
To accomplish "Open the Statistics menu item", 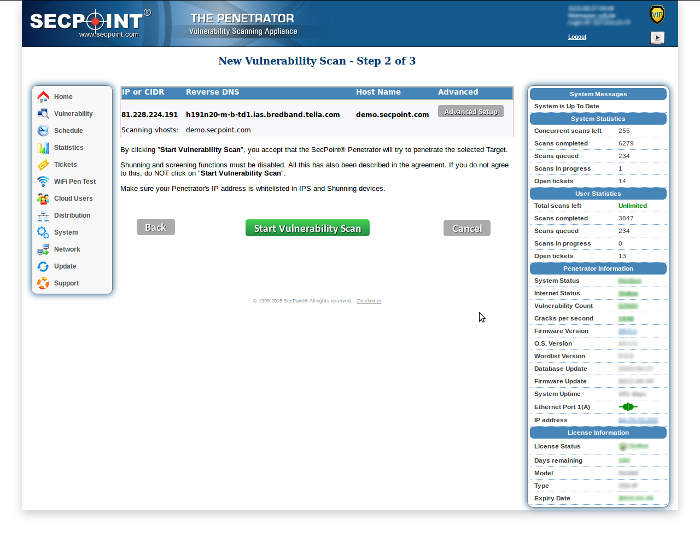I will click(68, 147).
